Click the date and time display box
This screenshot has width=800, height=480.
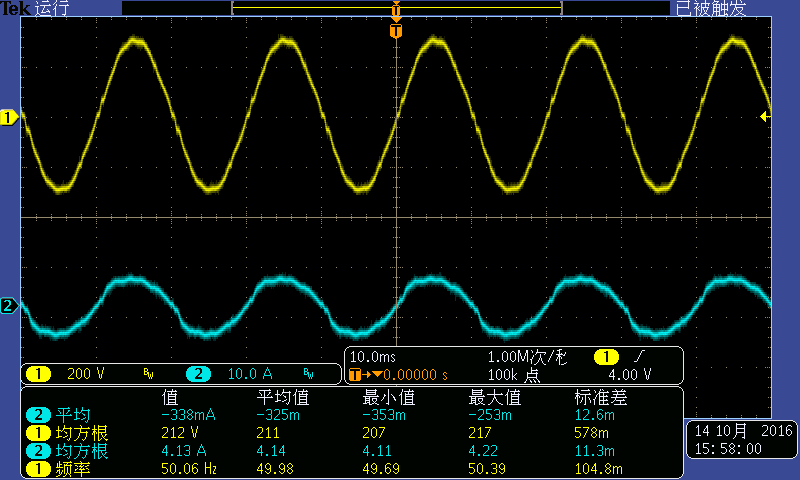coord(741,440)
